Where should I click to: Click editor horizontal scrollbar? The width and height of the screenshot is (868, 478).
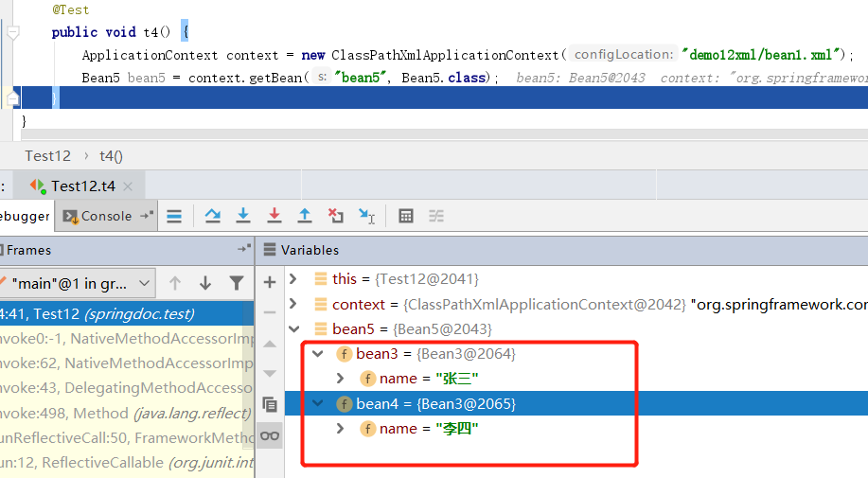pyautogui.click(x=443, y=135)
